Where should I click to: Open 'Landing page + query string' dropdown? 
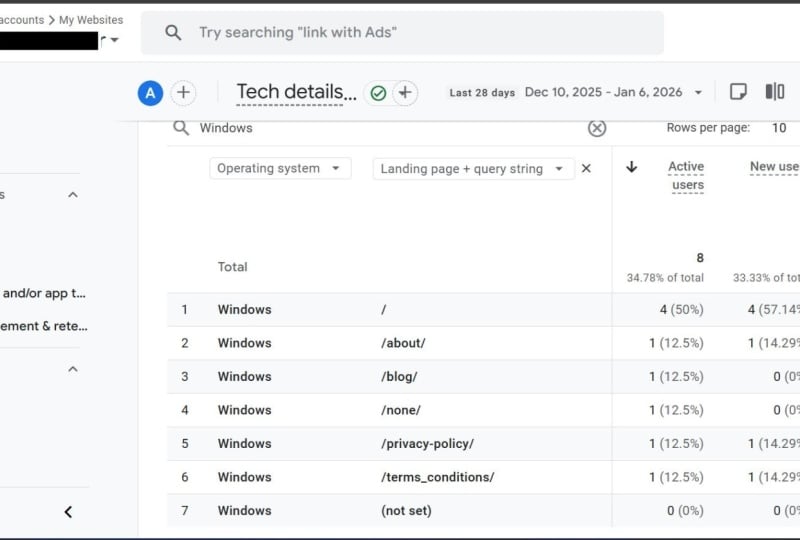pyautogui.click(x=473, y=169)
